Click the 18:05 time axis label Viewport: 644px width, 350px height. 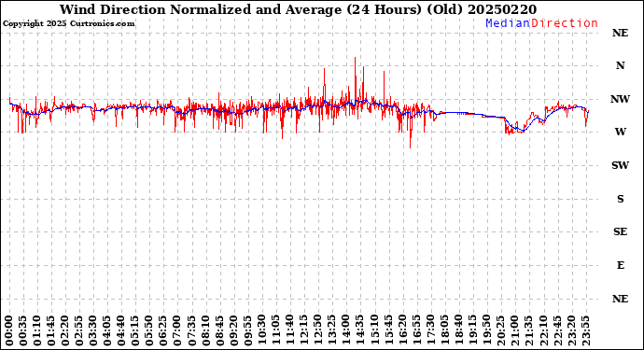(444, 331)
